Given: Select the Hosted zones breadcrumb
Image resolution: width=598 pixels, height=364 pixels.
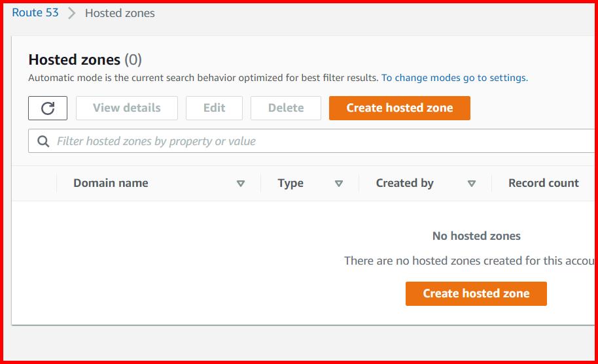Looking at the screenshot, I should pos(120,13).
